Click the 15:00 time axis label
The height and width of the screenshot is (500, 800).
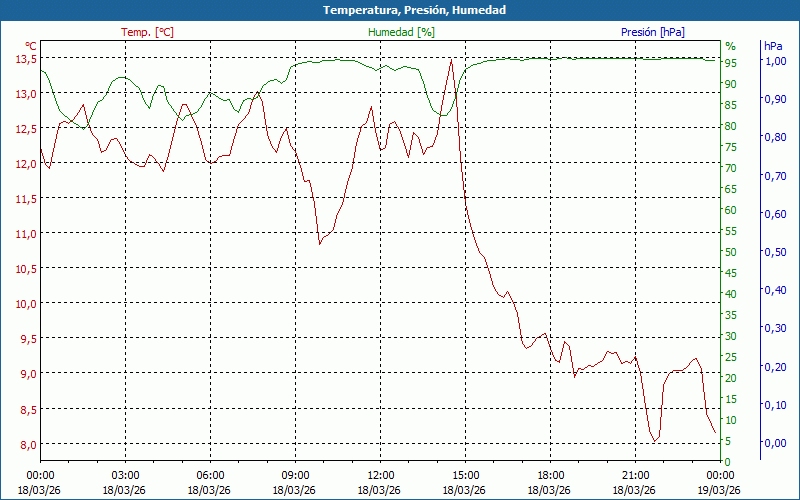(x=465, y=475)
